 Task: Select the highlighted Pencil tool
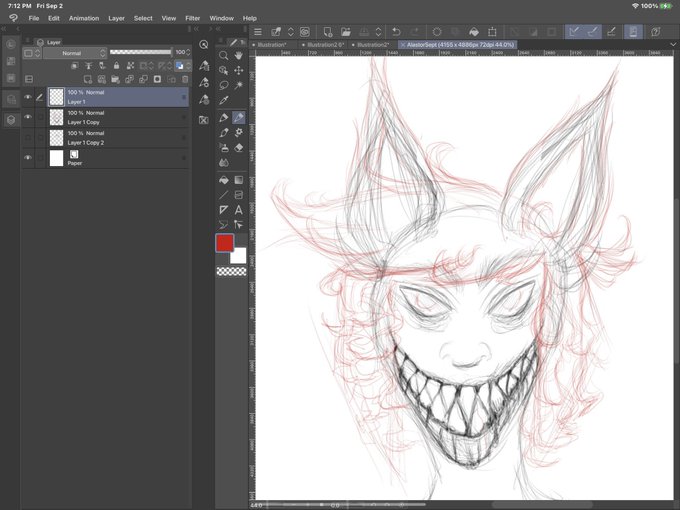[239, 118]
